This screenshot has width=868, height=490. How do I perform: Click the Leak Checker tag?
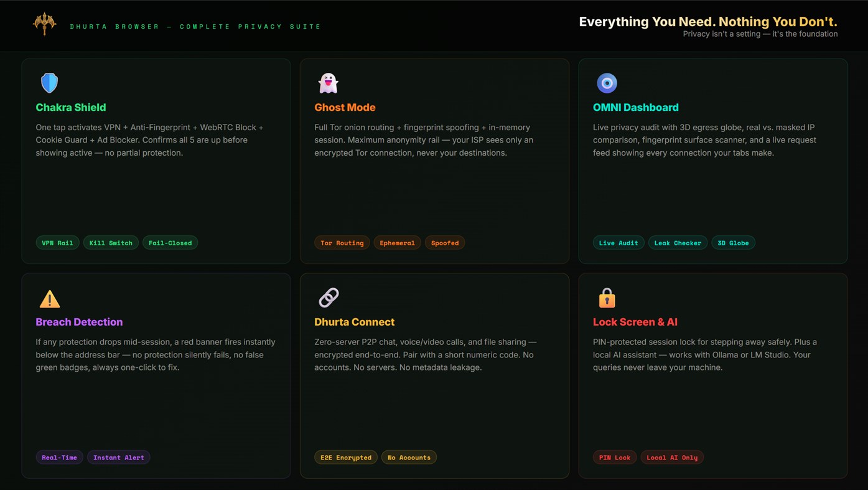tap(678, 243)
